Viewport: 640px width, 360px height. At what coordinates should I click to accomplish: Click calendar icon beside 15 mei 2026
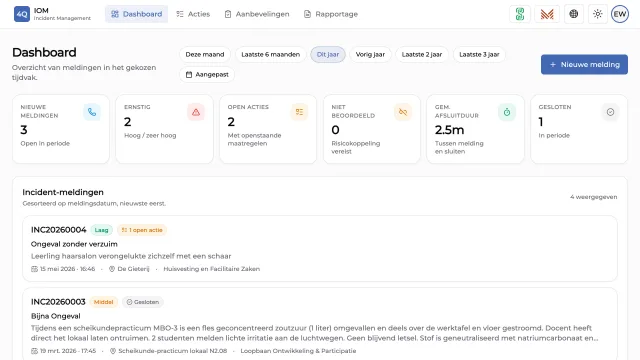[x=34, y=269]
